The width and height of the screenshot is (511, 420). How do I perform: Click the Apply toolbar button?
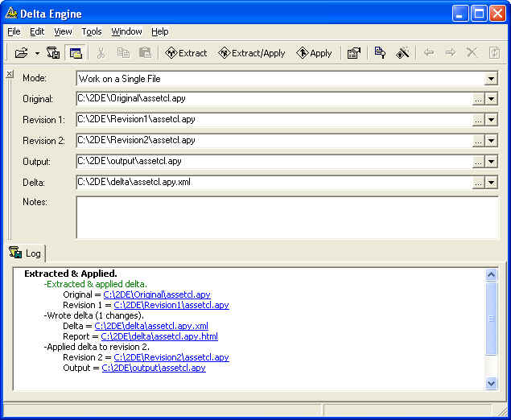point(314,53)
